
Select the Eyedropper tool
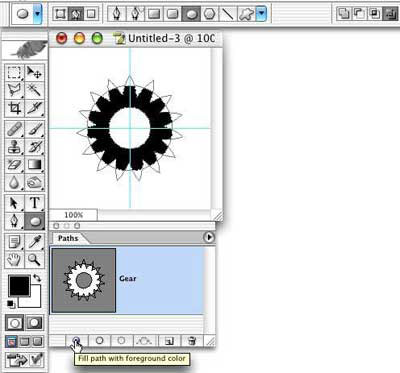tap(34, 242)
